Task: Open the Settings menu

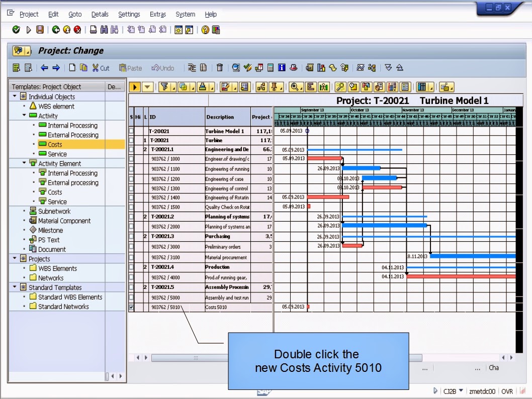Action: (x=129, y=14)
